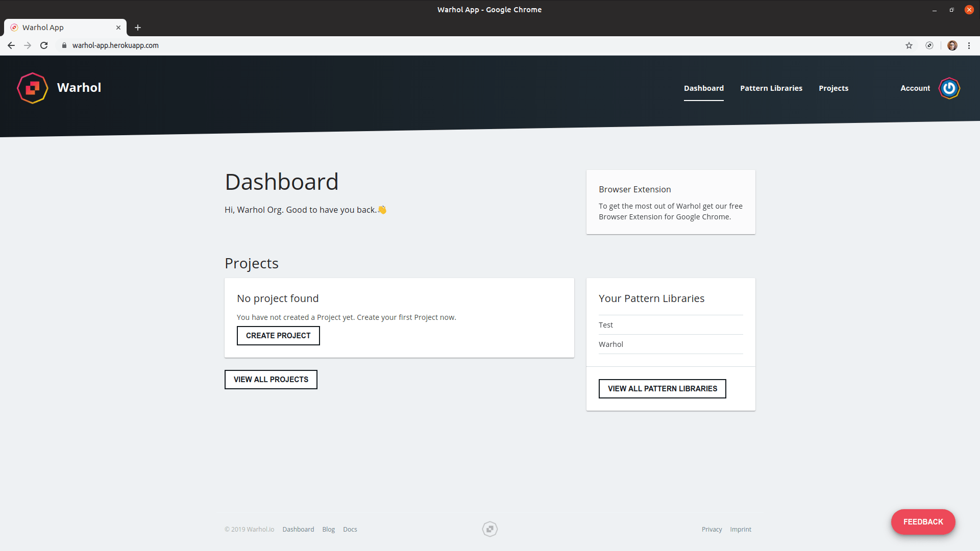Bookmark this page with star icon
980x551 pixels.
[x=909, y=45]
